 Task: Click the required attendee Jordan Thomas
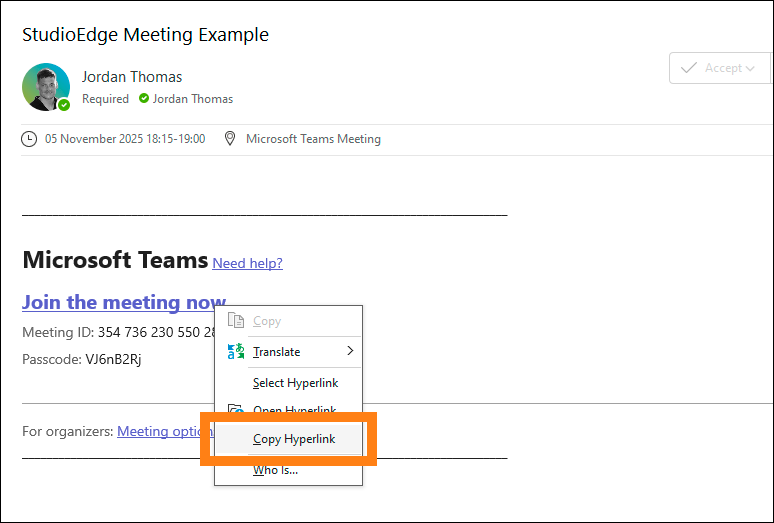click(193, 99)
